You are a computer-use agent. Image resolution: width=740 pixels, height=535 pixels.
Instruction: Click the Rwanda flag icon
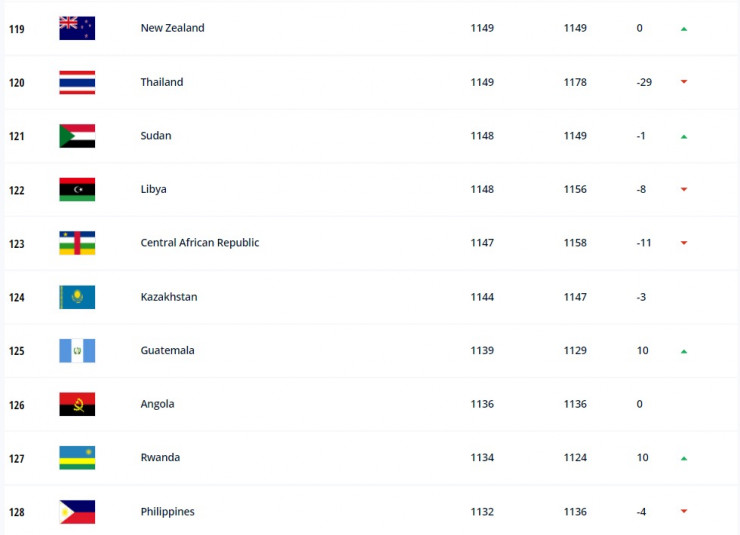pyautogui.click(x=77, y=458)
